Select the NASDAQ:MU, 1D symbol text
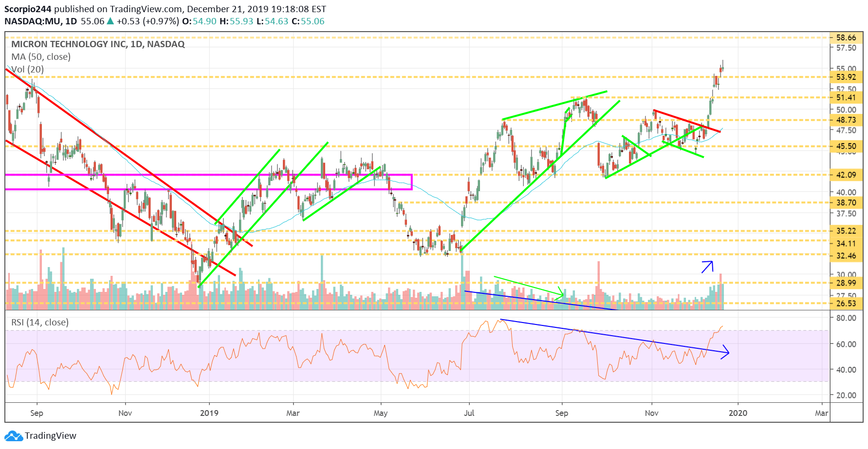 pyautogui.click(x=41, y=21)
